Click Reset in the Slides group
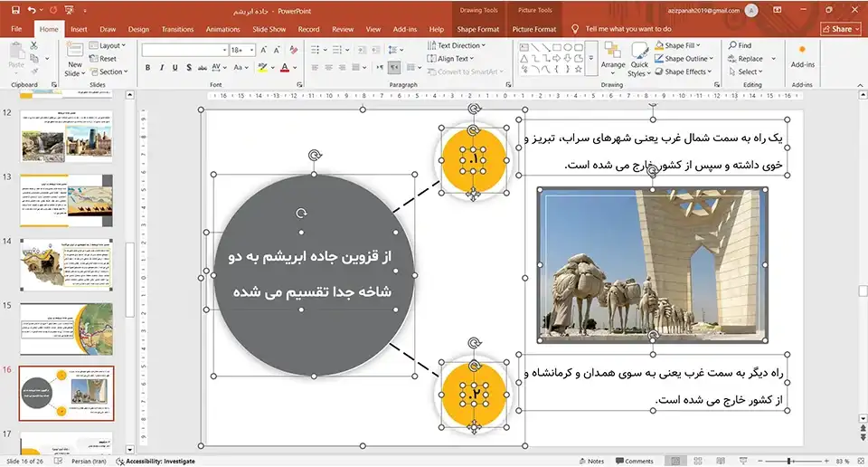The height and width of the screenshot is (467, 868). click(x=103, y=59)
